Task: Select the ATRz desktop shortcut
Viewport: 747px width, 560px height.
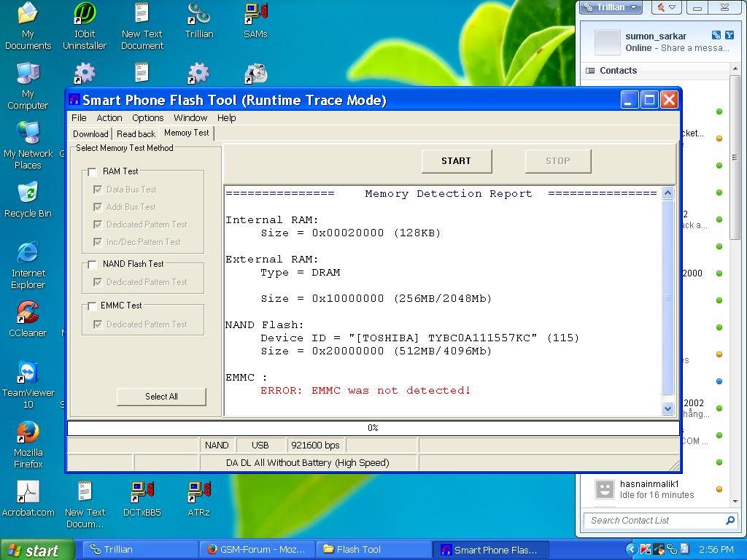Action: pyautogui.click(x=199, y=499)
